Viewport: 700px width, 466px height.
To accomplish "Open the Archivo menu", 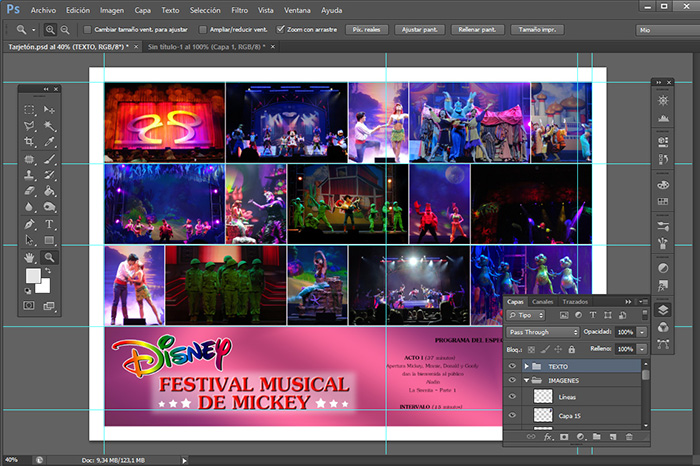I will click(x=43, y=10).
